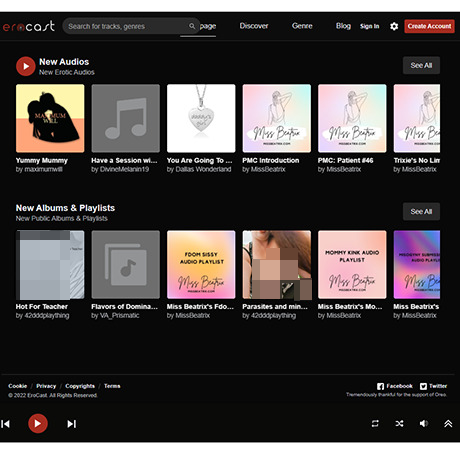Mute the volume speaker icon
Image resolution: width=460 pixels, height=460 pixels.
pyautogui.click(x=424, y=423)
